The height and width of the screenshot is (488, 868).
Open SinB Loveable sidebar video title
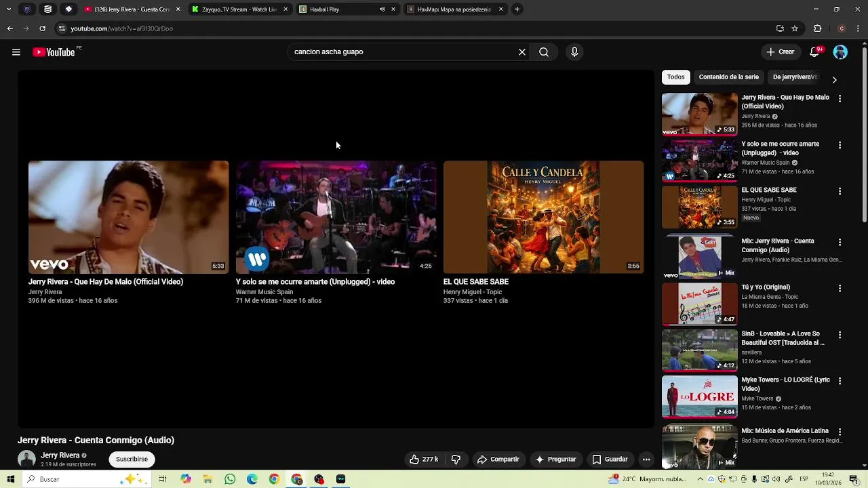point(783,338)
